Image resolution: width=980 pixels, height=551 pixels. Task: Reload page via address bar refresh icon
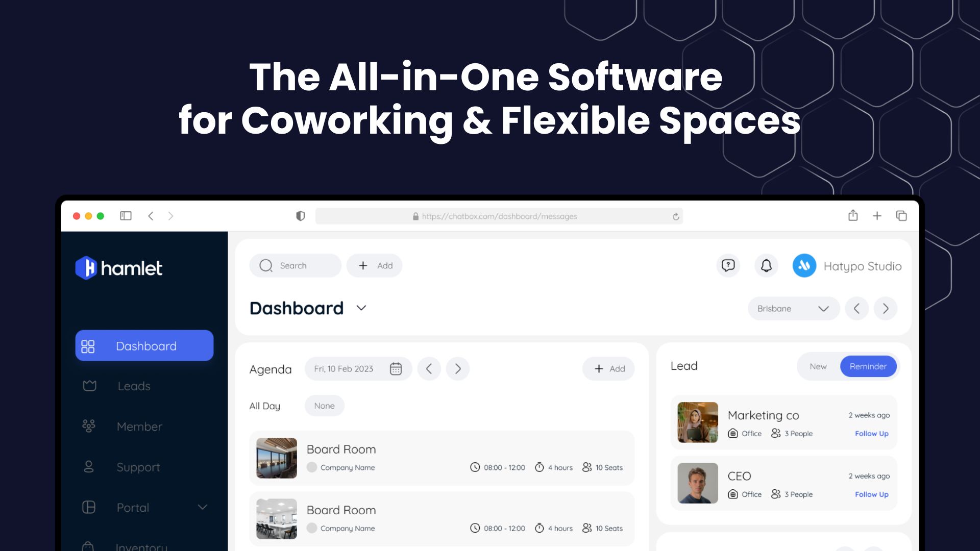676,216
